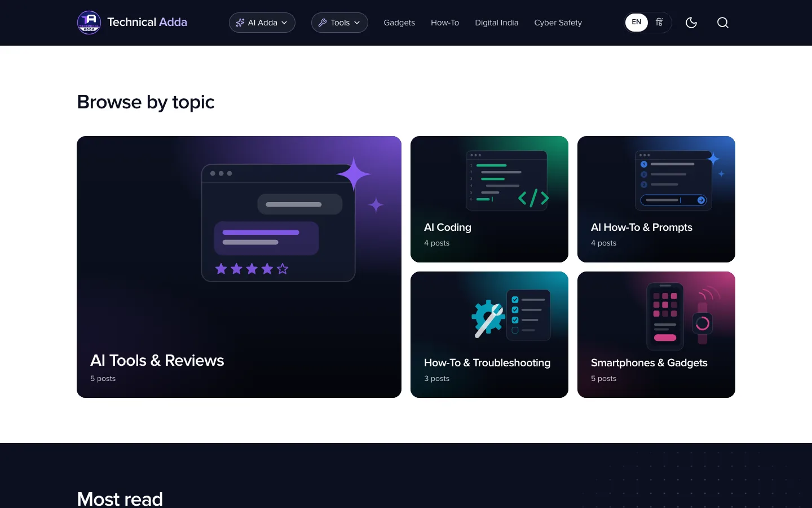Image resolution: width=812 pixels, height=508 pixels.
Task: Switch language to Hindi
Action: point(659,23)
